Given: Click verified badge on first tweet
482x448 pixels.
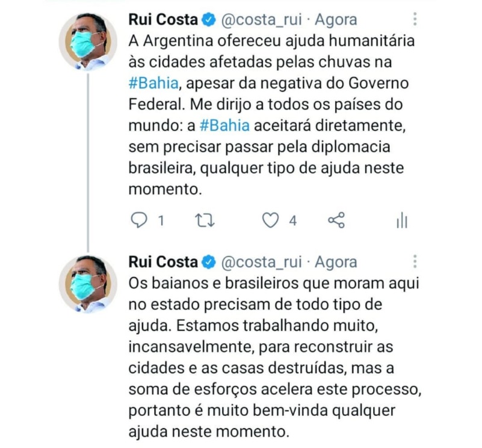Looking at the screenshot, I should (209, 20).
